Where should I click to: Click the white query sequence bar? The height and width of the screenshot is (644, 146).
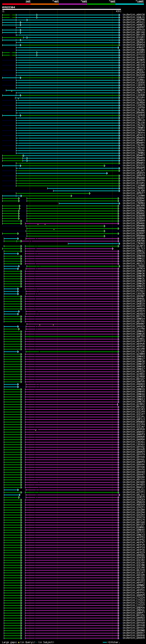[x=61, y=9]
